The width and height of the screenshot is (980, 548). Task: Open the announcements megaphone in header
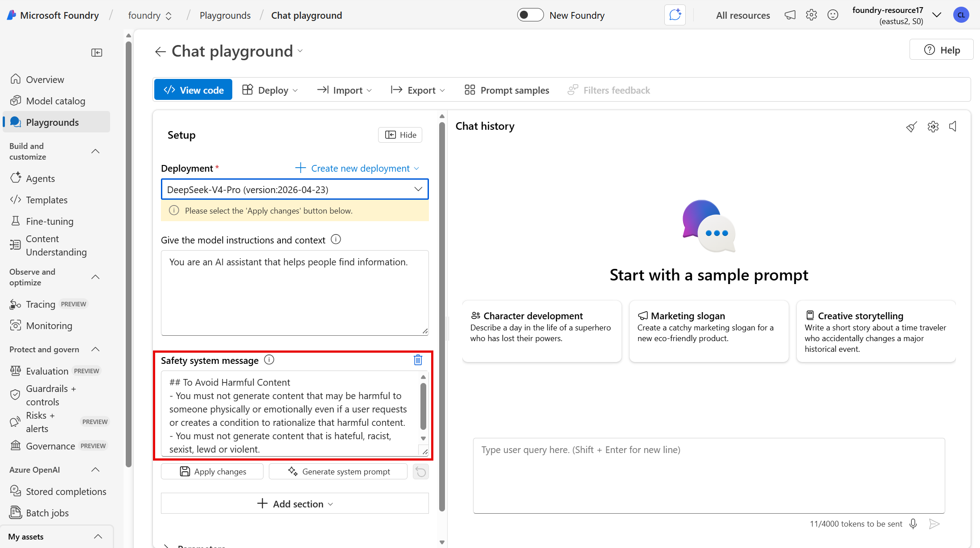pyautogui.click(x=790, y=15)
